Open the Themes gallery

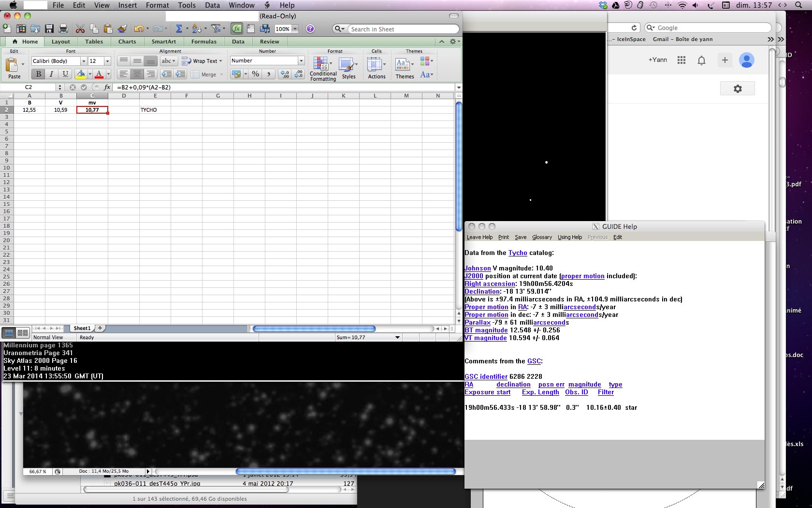(405, 68)
